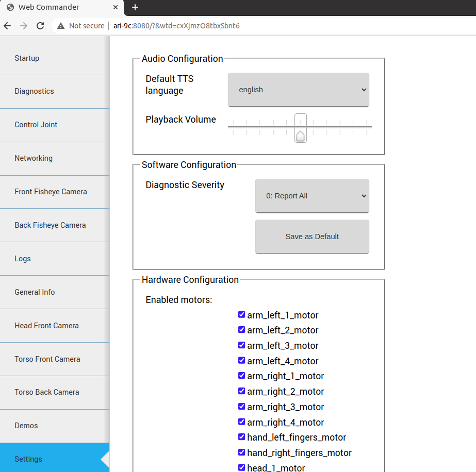Toggle hand_left_fingers_motor checkbox
Viewport: 476px width, 472px height.
coord(241,437)
